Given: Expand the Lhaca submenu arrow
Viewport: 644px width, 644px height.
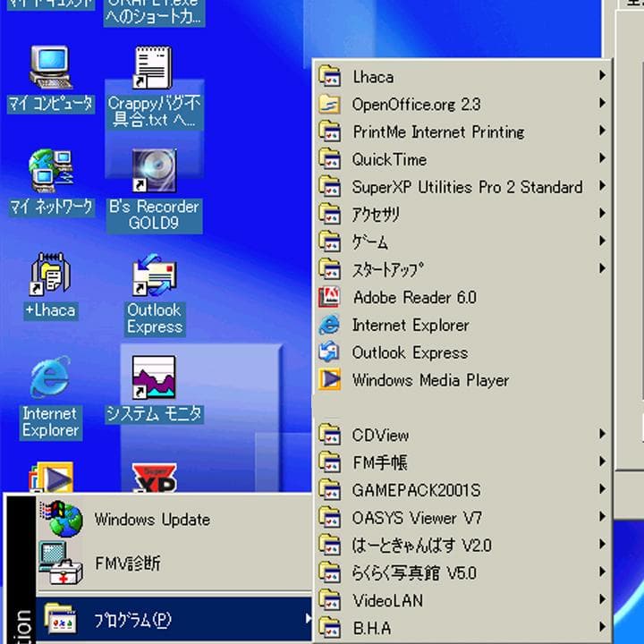Looking at the screenshot, I should [x=602, y=75].
